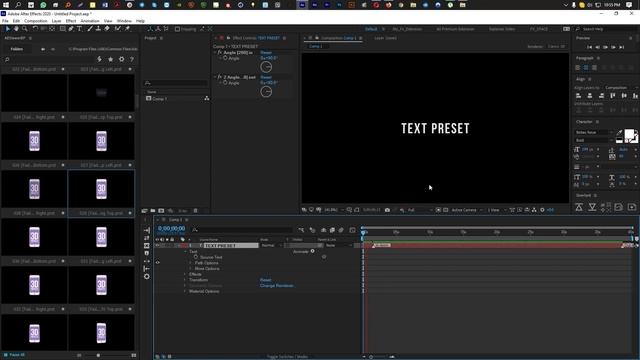Open the viewer resolution Full dropdown
This screenshot has width=640, height=360.
(420, 210)
